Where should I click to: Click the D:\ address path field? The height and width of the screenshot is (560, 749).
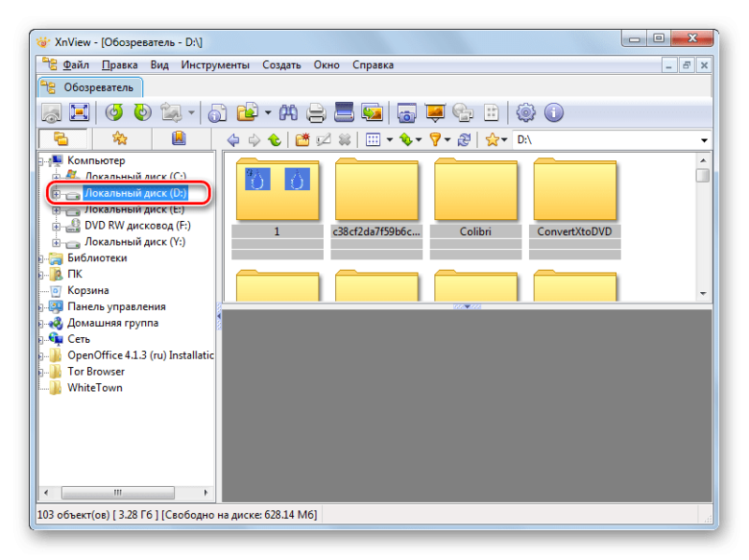(606, 140)
